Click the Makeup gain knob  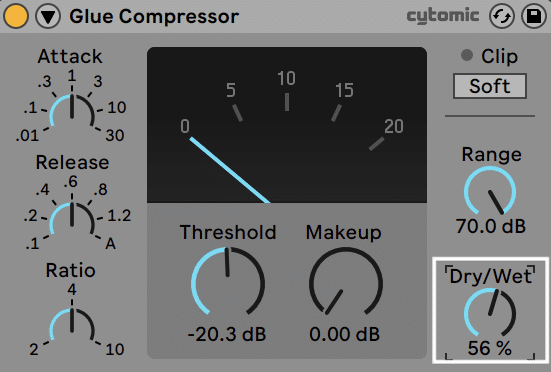point(345,282)
